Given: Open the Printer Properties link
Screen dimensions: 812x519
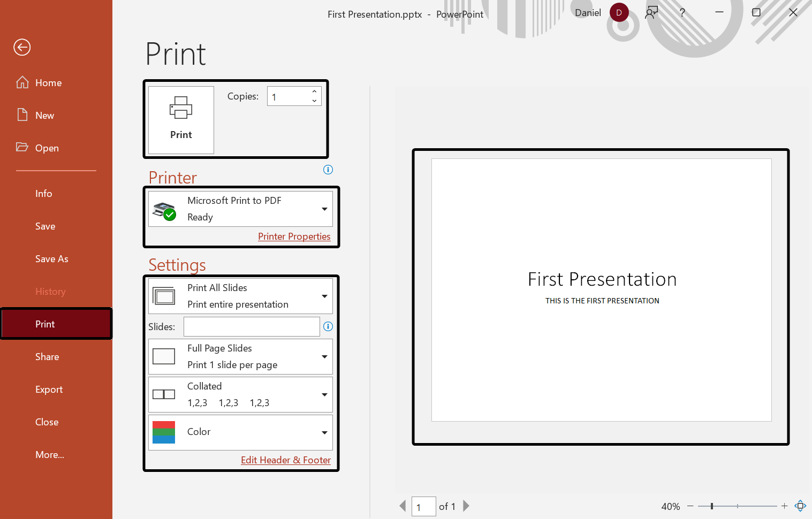Looking at the screenshot, I should click(x=294, y=236).
